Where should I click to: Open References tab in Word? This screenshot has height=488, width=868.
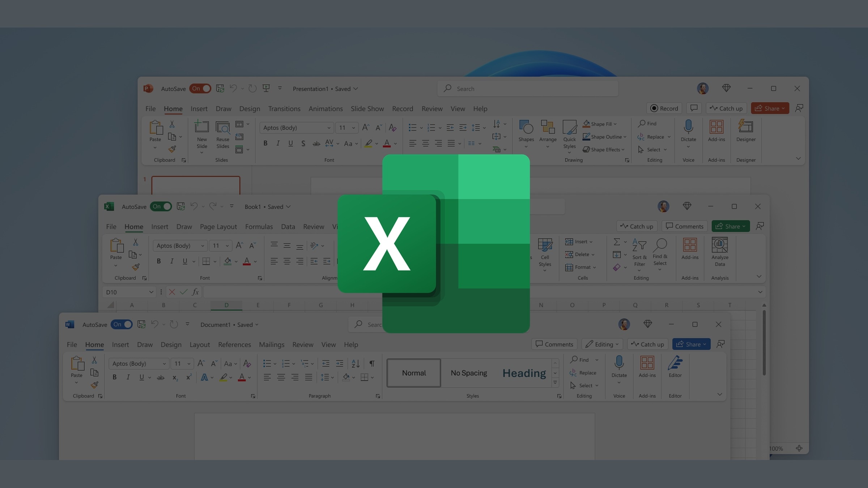tap(234, 344)
